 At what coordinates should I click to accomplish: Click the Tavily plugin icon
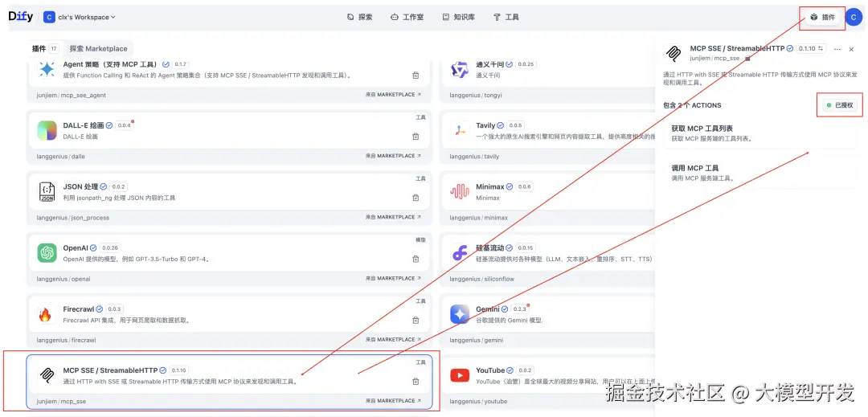(x=460, y=130)
